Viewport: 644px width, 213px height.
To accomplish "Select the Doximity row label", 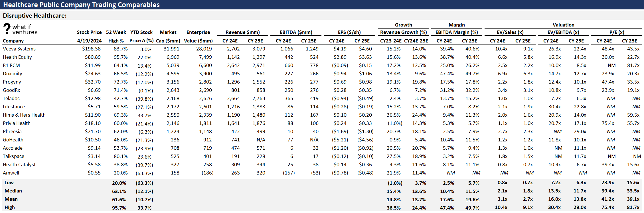I will tap(13, 74).
